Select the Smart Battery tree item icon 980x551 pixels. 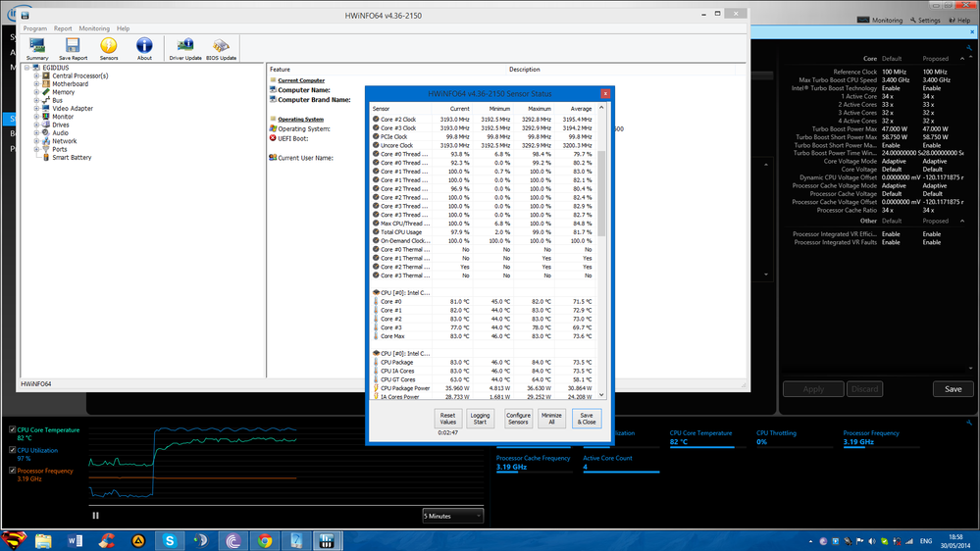click(x=46, y=158)
